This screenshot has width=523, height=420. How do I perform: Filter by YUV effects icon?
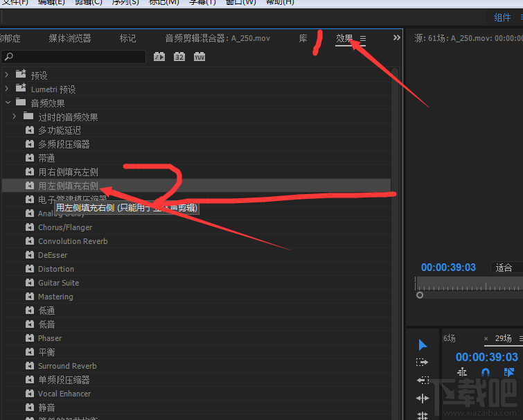tap(200, 57)
